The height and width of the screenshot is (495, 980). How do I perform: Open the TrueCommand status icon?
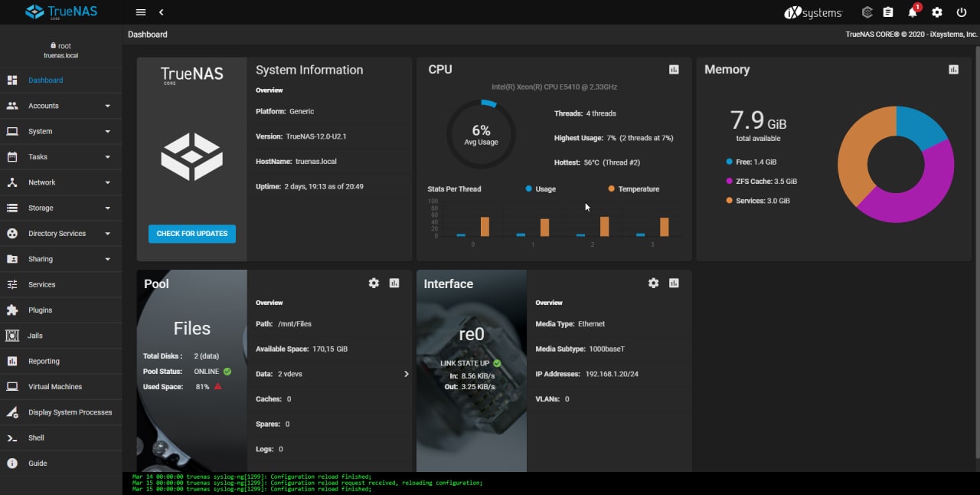[867, 12]
